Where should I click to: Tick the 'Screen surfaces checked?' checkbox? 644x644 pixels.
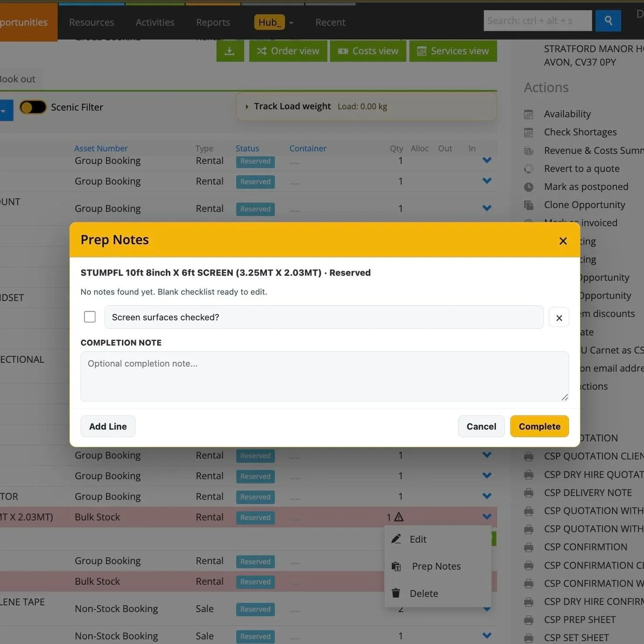(90, 317)
